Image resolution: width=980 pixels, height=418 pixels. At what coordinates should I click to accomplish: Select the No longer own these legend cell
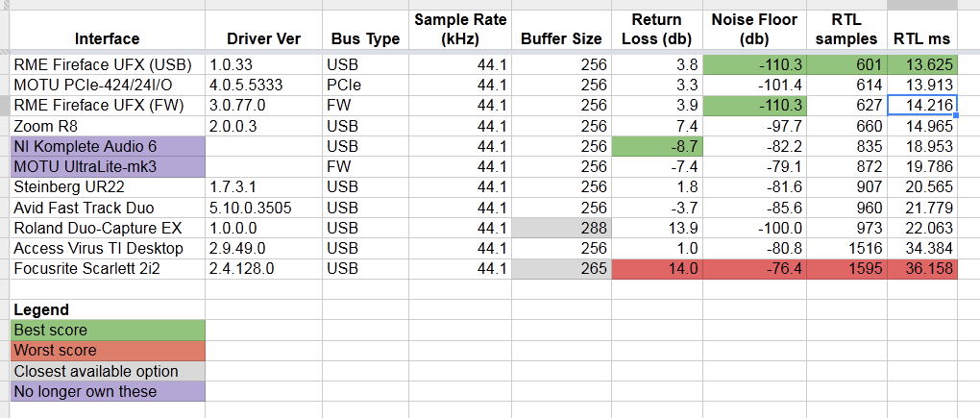108,392
